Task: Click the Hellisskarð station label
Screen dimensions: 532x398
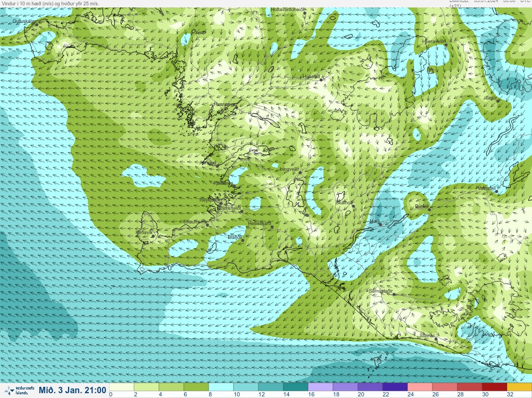Action: coord(260,223)
